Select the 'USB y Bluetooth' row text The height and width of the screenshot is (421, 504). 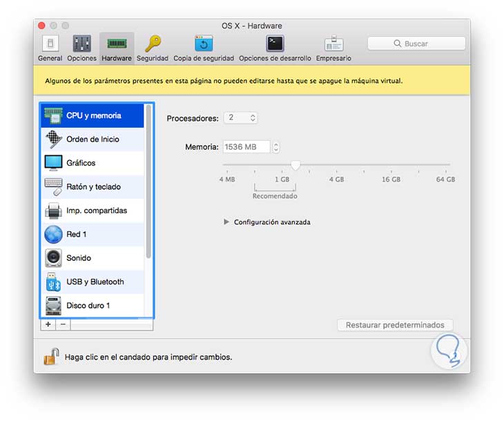95,282
